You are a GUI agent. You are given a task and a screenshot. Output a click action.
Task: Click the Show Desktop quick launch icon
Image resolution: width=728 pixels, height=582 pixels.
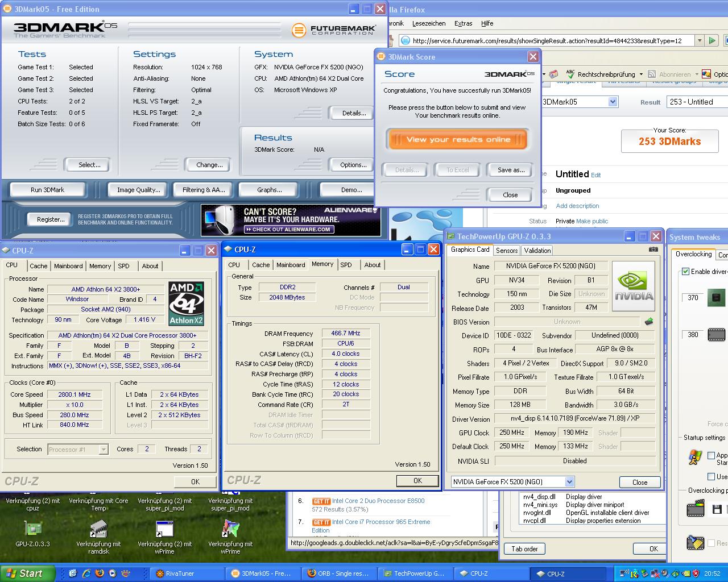(x=73, y=573)
